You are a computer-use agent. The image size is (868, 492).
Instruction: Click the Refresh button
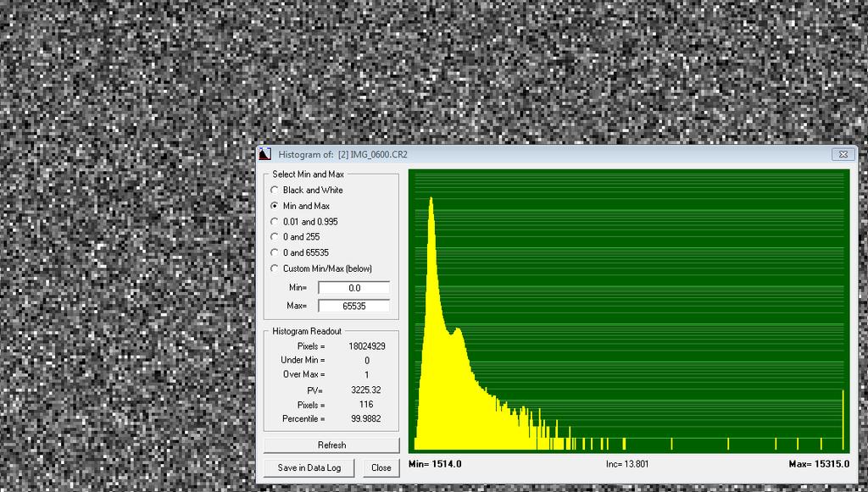(x=331, y=445)
